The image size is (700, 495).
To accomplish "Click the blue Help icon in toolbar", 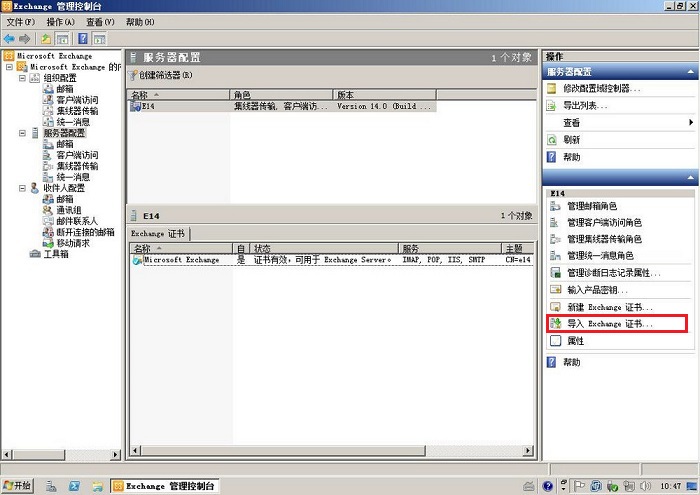I will [82, 38].
